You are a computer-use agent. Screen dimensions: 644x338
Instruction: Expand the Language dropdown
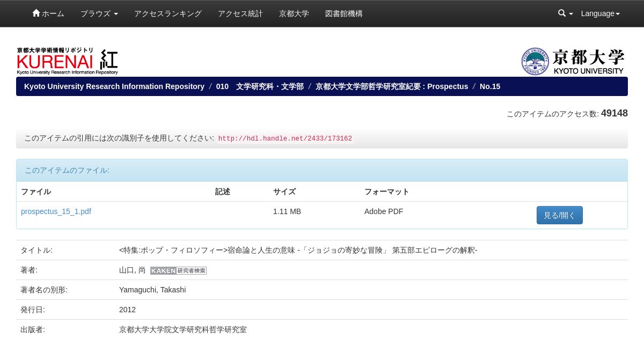(x=601, y=13)
